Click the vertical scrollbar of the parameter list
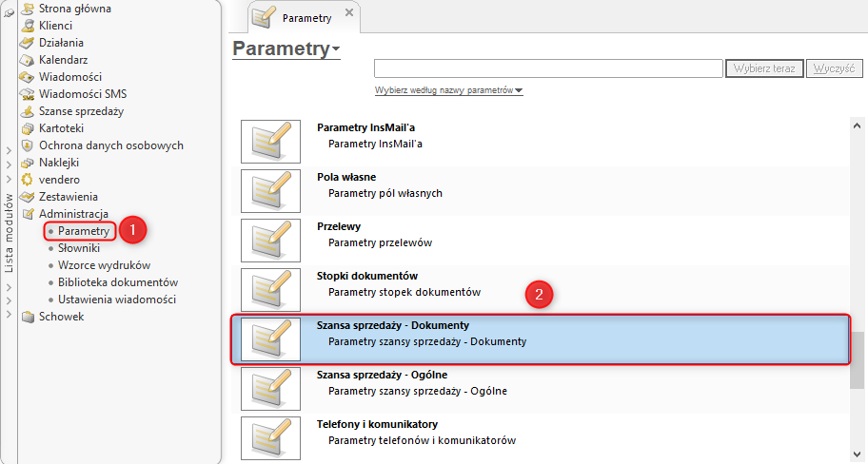This screenshot has height=464, width=868. (858, 361)
